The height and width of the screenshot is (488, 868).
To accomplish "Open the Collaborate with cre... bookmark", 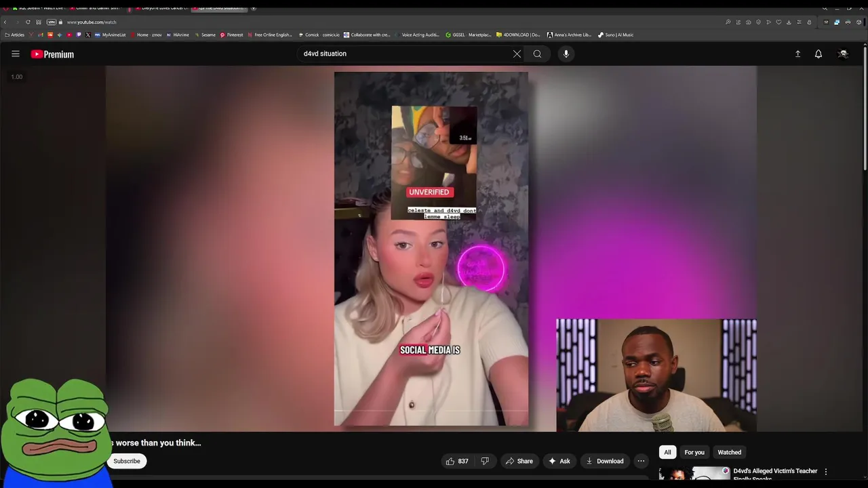I will pyautogui.click(x=367, y=35).
